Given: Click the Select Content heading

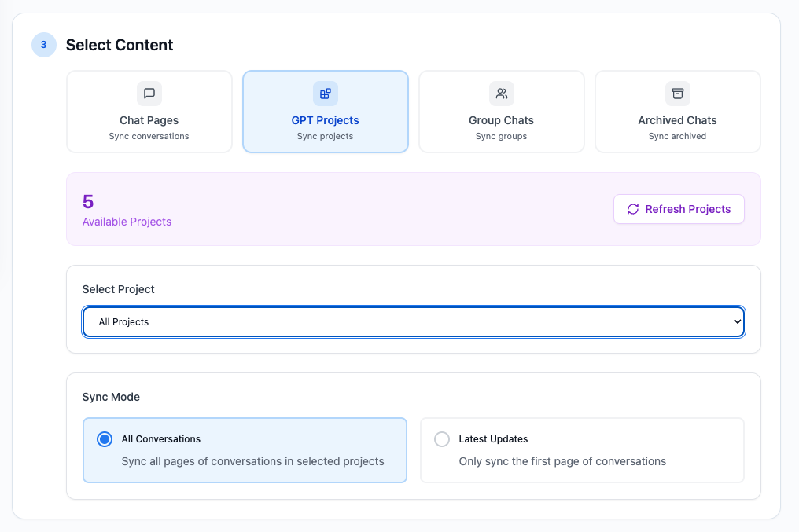Looking at the screenshot, I should [120, 45].
